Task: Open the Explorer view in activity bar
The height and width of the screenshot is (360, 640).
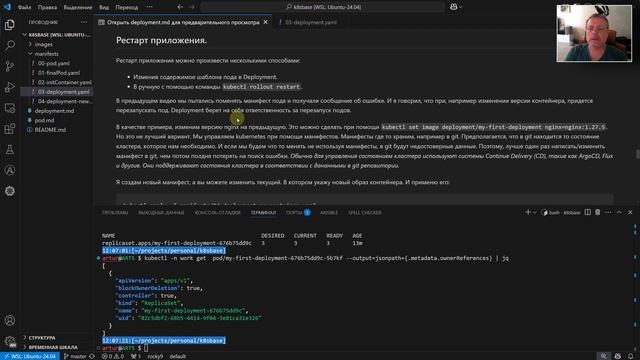Action: [10, 24]
